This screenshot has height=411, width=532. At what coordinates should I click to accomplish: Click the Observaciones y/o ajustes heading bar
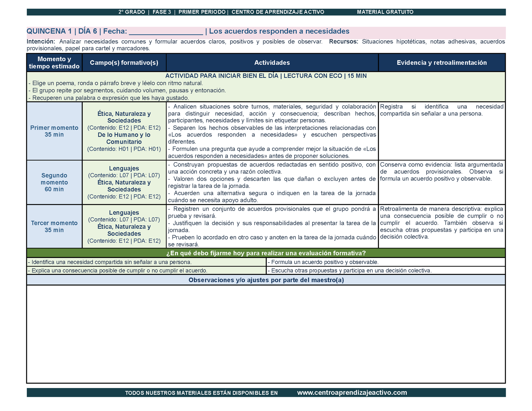click(266, 280)
